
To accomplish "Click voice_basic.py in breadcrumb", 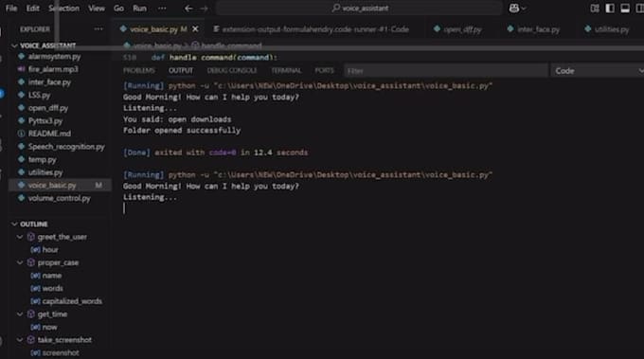I will (x=157, y=45).
